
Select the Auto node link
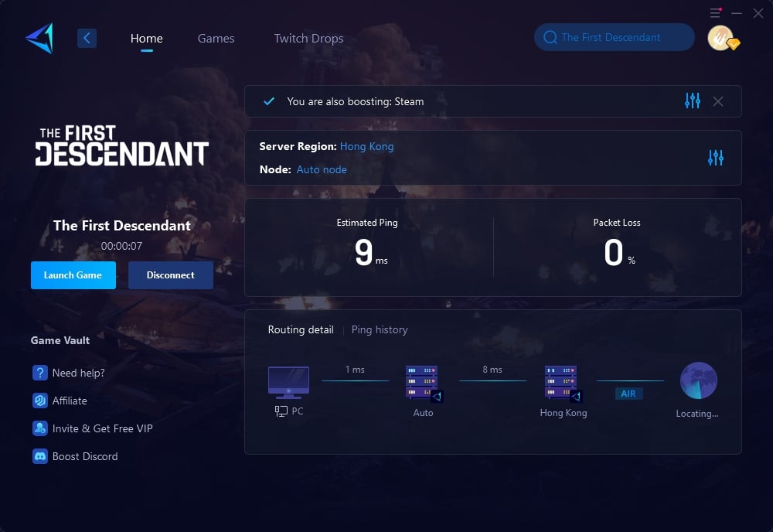tap(322, 169)
